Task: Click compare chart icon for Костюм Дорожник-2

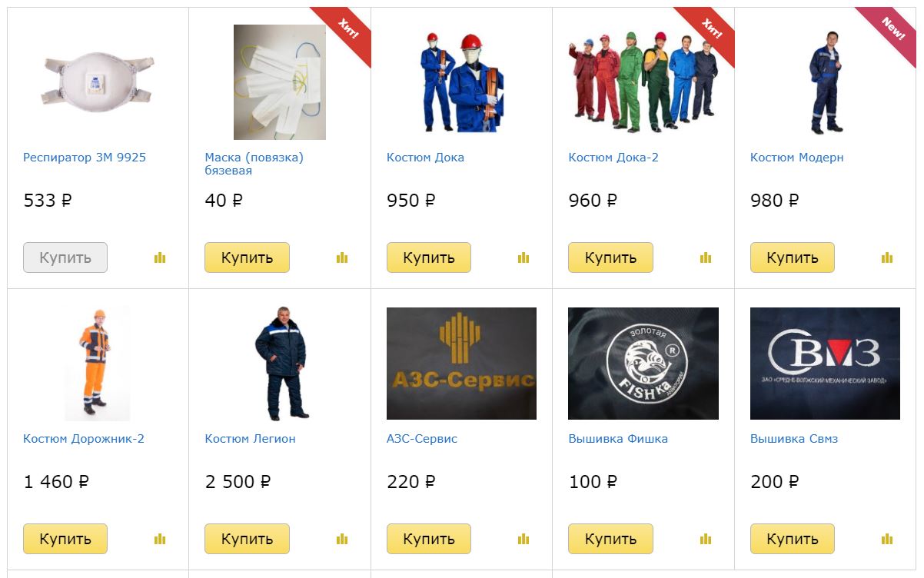Action: pos(160,540)
